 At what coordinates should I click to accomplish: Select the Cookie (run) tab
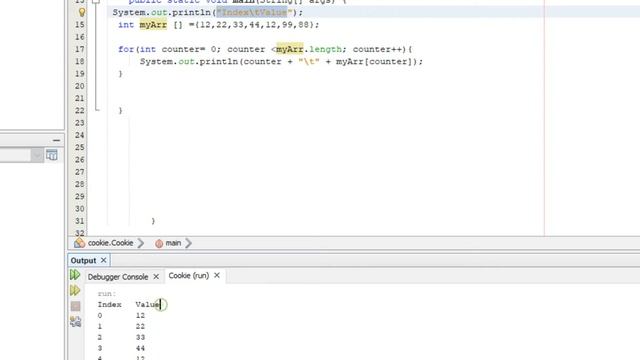pos(189,276)
